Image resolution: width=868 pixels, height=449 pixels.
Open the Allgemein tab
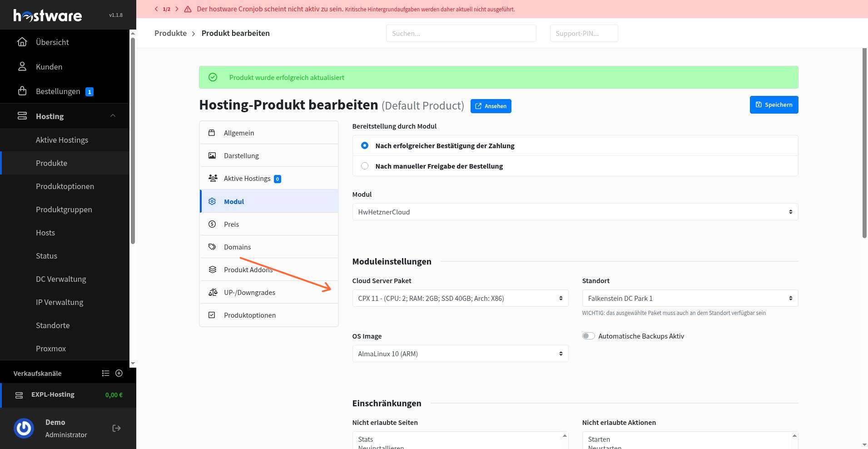point(269,133)
